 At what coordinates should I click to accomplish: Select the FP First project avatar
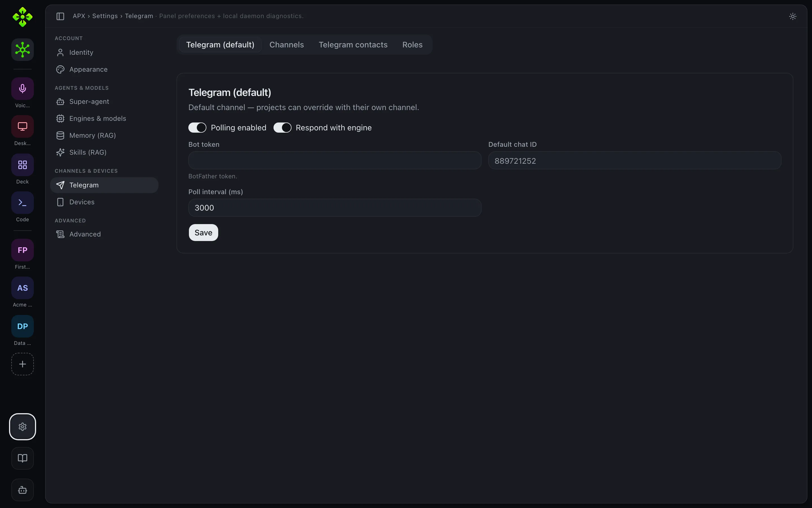pyautogui.click(x=23, y=250)
